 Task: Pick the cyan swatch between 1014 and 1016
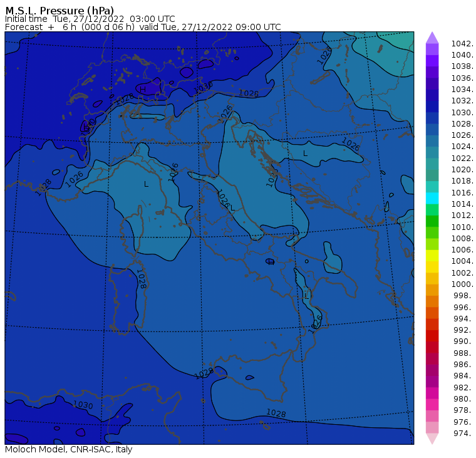point(432,199)
